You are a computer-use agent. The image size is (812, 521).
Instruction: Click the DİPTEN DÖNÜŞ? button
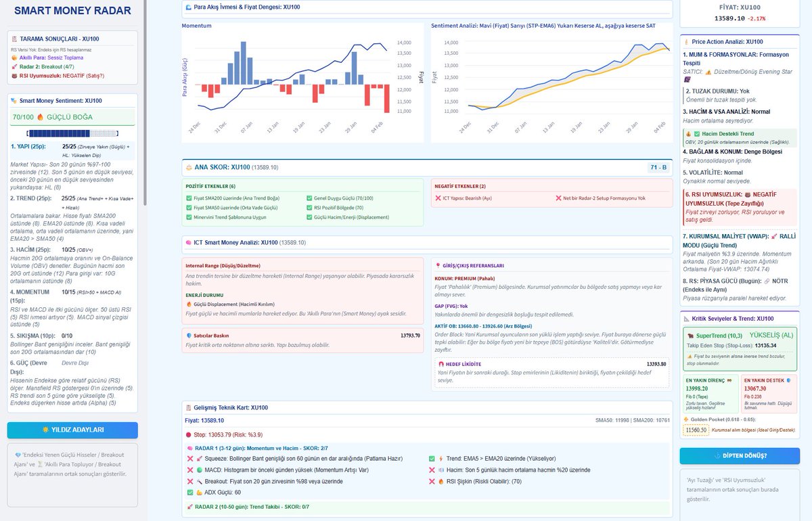click(x=740, y=455)
